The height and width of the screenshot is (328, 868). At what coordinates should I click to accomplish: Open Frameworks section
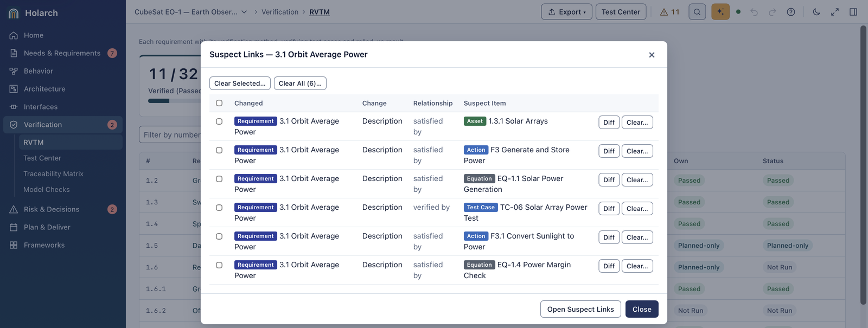click(44, 245)
